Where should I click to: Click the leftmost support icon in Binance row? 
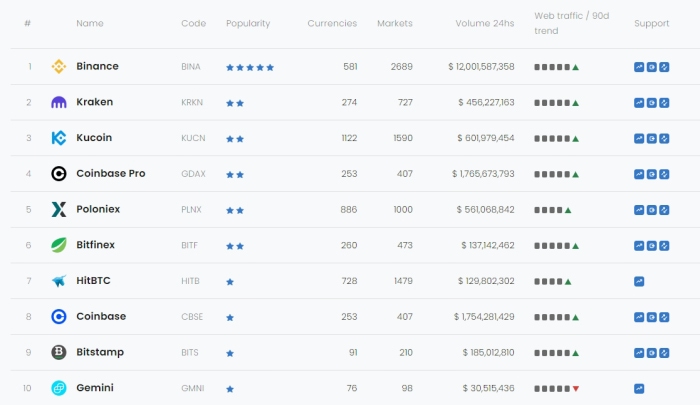click(x=639, y=67)
